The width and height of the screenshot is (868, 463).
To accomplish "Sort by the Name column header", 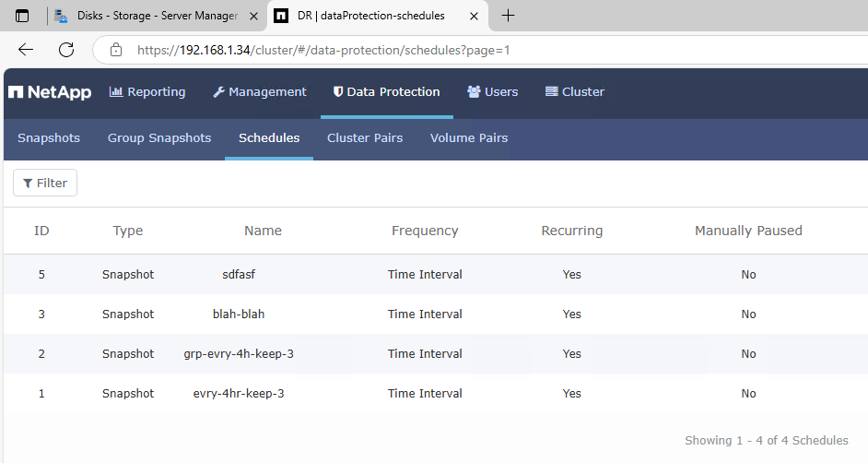I will coord(263,231).
